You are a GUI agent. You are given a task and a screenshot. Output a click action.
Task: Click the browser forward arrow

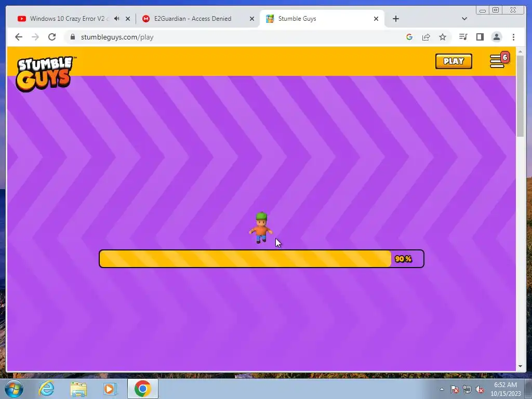[x=35, y=37]
